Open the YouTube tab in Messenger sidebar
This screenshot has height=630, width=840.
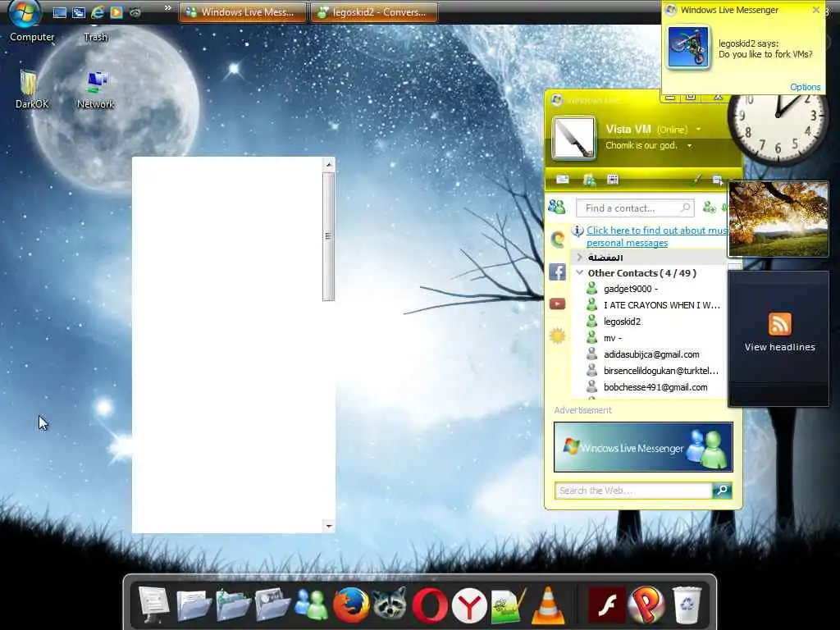(x=557, y=304)
